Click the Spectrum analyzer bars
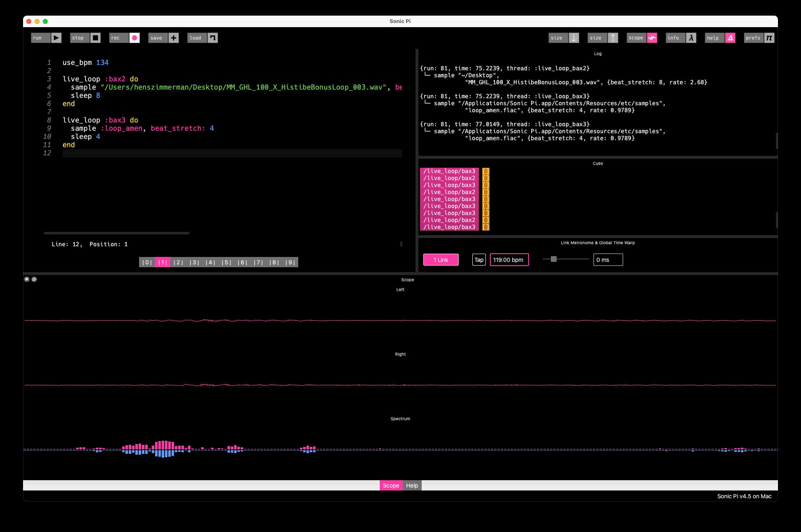The image size is (801, 532). (400, 449)
